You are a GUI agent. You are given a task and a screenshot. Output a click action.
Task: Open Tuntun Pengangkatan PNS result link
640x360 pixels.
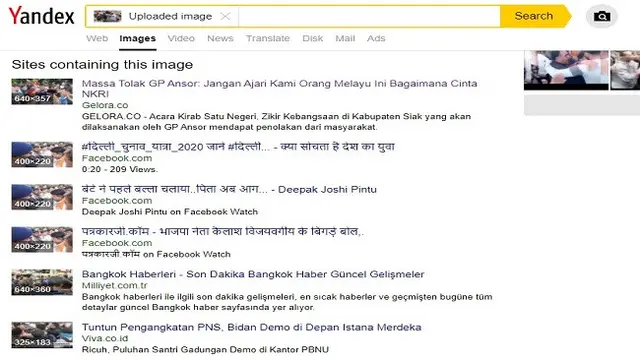click(251, 327)
